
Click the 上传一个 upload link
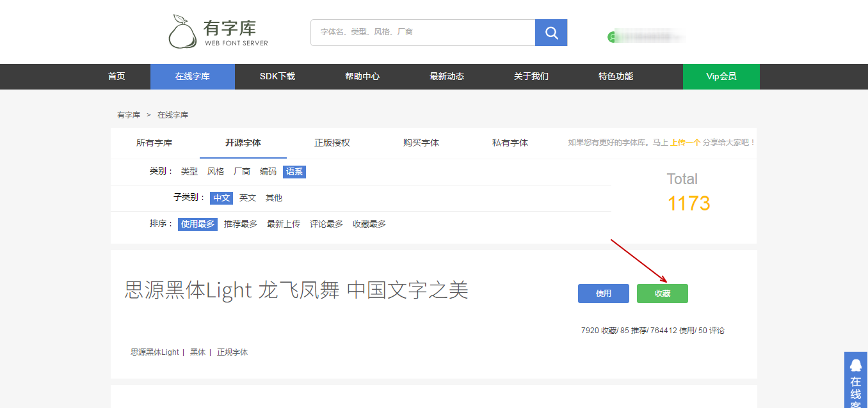click(685, 143)
